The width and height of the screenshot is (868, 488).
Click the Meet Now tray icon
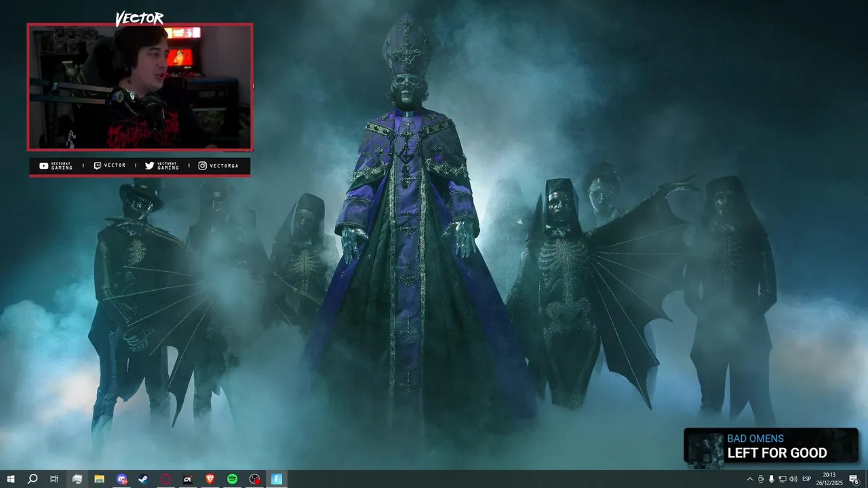pyautogui.click(x=761, y=479)
